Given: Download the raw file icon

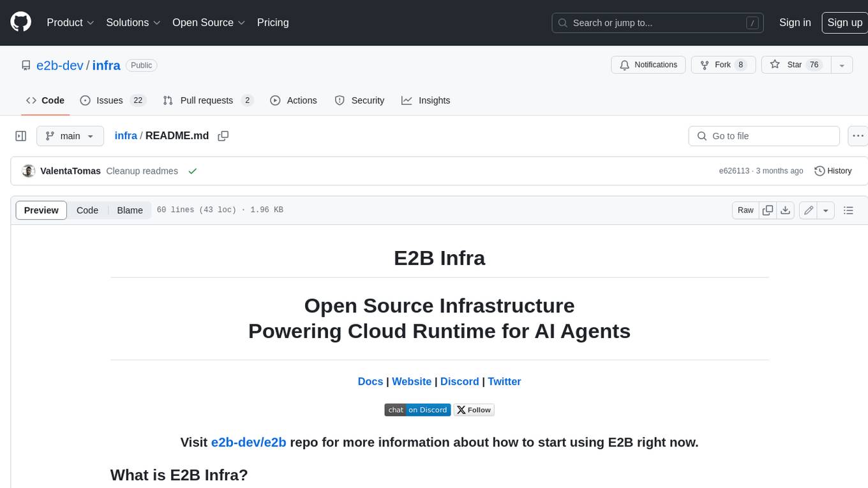Looking at the screenshot, I should pos(786,210).
